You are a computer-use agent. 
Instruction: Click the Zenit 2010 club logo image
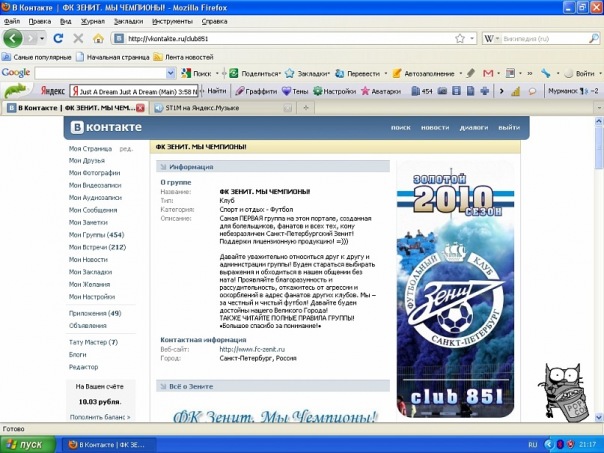pos(454,289)
